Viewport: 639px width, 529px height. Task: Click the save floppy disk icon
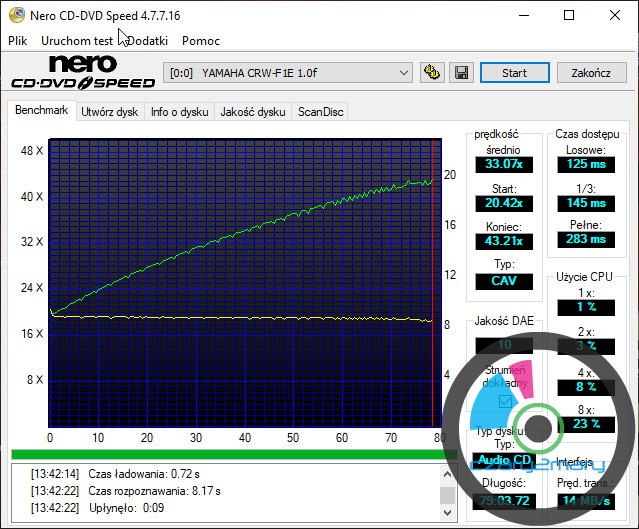[x=461, y=73]
